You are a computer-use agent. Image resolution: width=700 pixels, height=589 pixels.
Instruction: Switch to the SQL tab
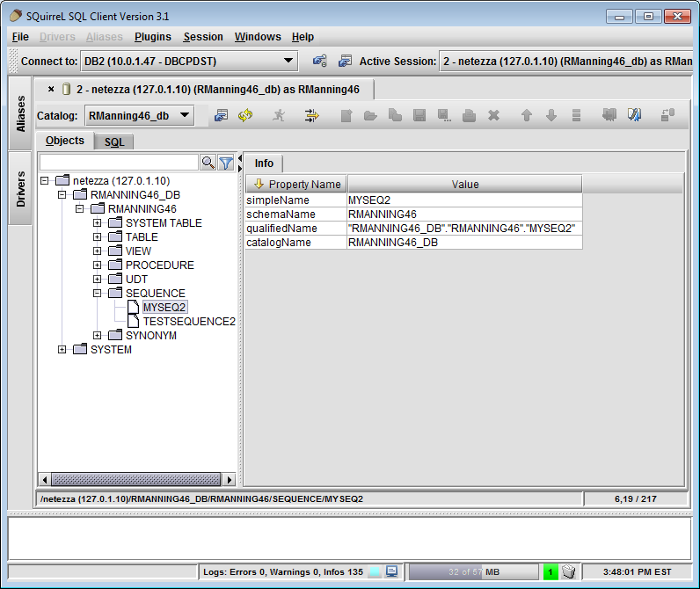pyautogui.click(x=114, y=142)
